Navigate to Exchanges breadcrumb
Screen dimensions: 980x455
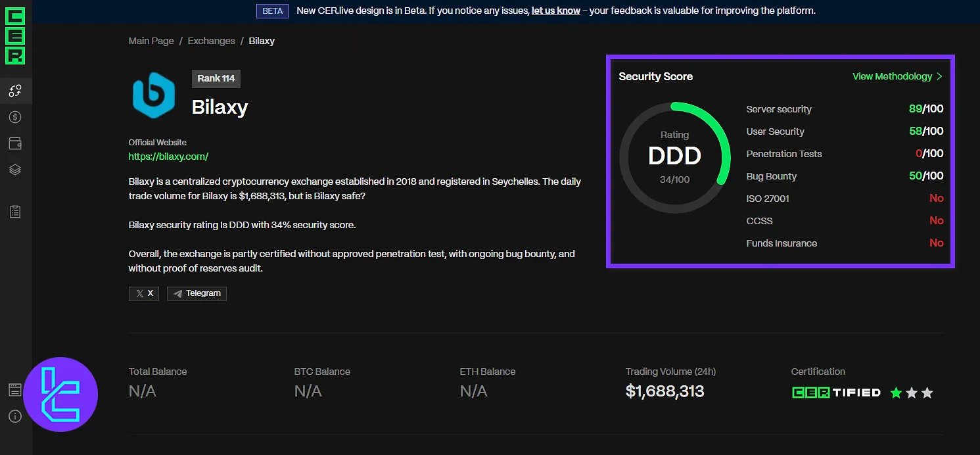[211, 41]
